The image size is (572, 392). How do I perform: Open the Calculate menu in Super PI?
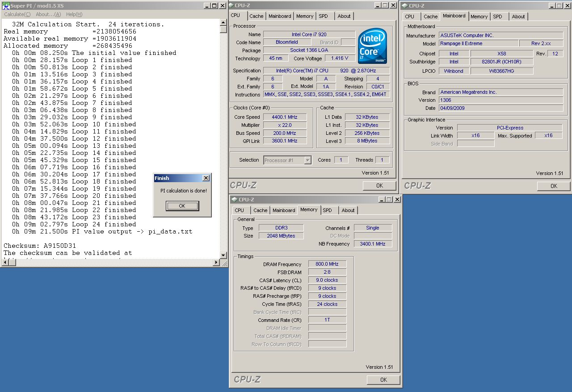pyautogui.click(x=17, y=14)
